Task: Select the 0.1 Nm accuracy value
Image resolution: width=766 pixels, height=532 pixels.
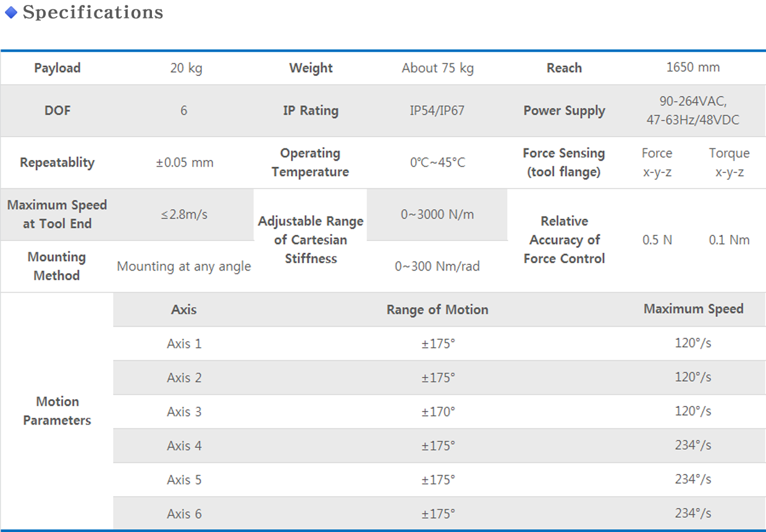Action: pyautogui.click(x=730, y=240)
